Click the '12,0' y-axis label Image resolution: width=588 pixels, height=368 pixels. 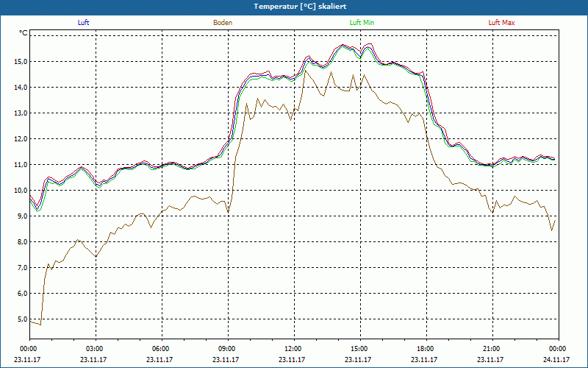(x=21, y=138)
